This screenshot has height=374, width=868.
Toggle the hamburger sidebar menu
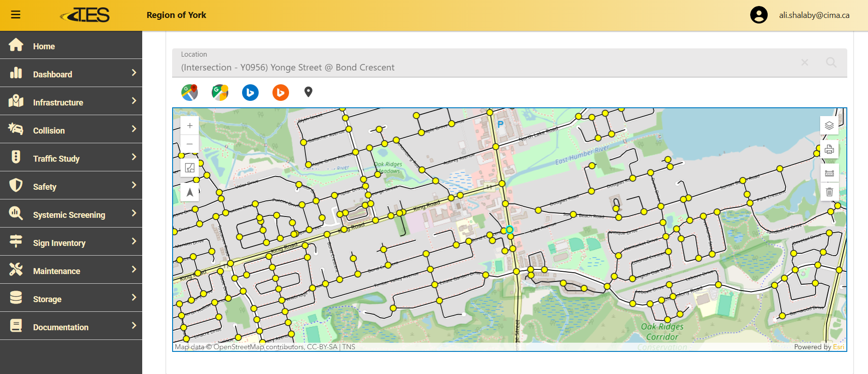click(x=16, y=15)
